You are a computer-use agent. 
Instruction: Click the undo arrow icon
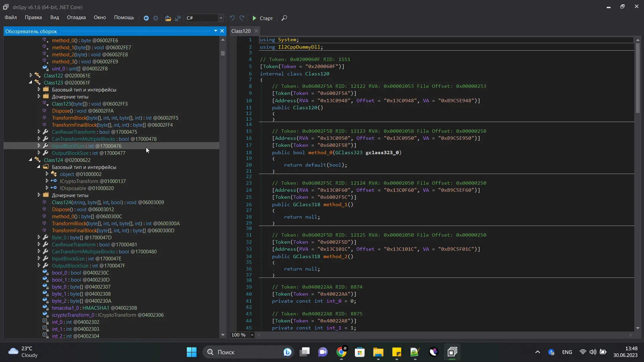click(x=232, y=18)
